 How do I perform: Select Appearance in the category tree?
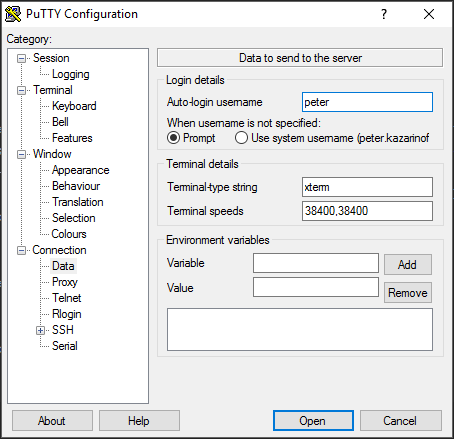pos(80,170)
